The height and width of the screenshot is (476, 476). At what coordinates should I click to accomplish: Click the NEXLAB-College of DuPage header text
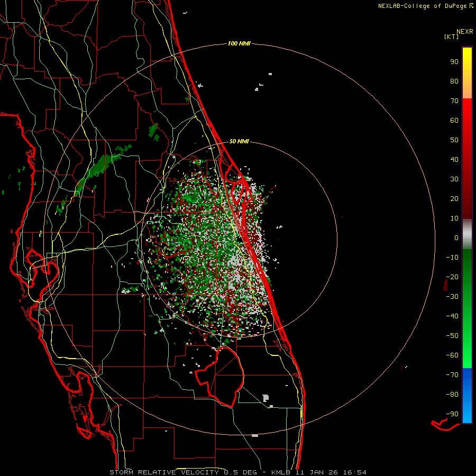point(423,6)
